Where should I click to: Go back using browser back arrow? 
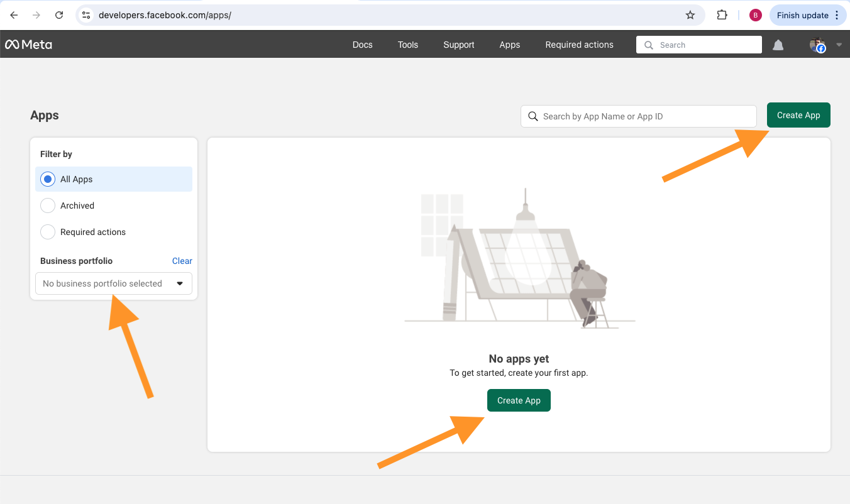coord(14,15)
